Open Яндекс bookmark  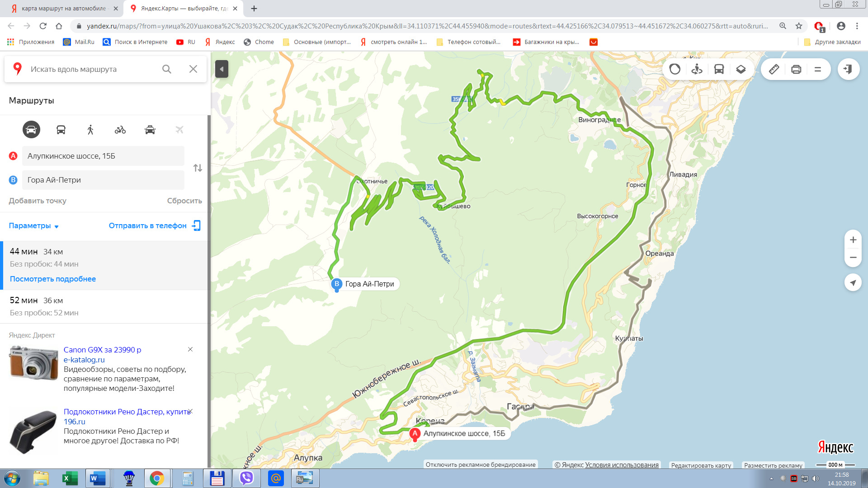coord(220,42)
